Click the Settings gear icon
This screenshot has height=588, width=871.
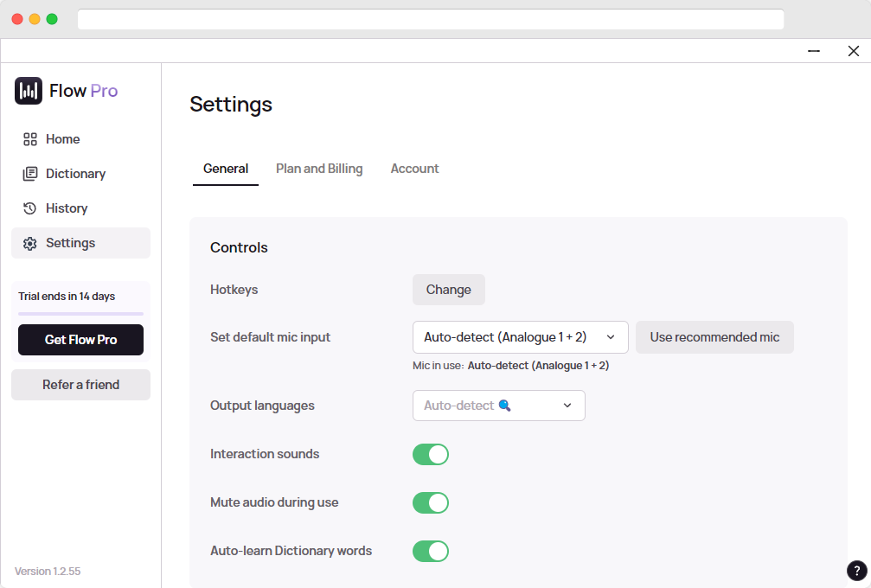point(30,243)
